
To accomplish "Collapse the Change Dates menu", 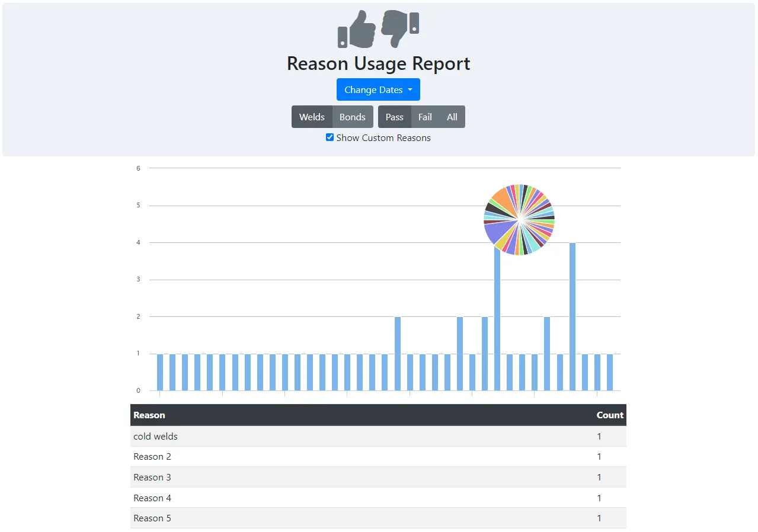I will click(378, 89).
